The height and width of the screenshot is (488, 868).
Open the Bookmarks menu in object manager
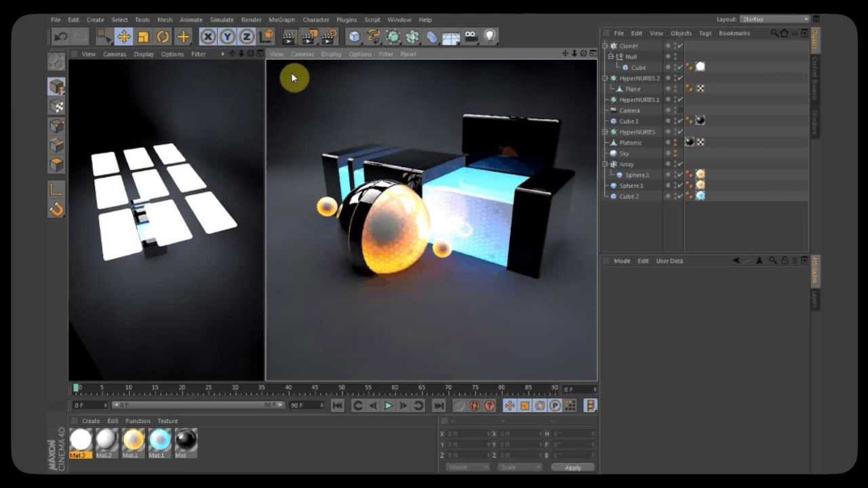(734, 33)
